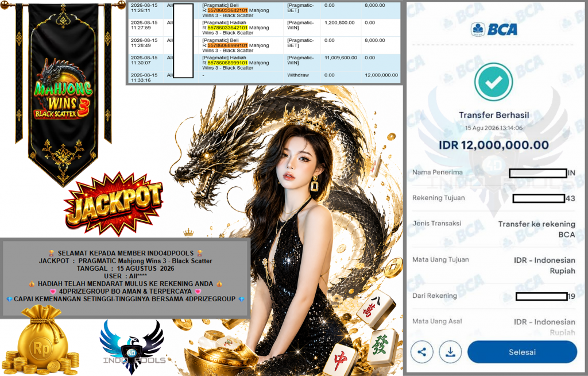Select table timestamp '2026-08-15 11:26:11'
588x376 pixels.
coord(144,8)
